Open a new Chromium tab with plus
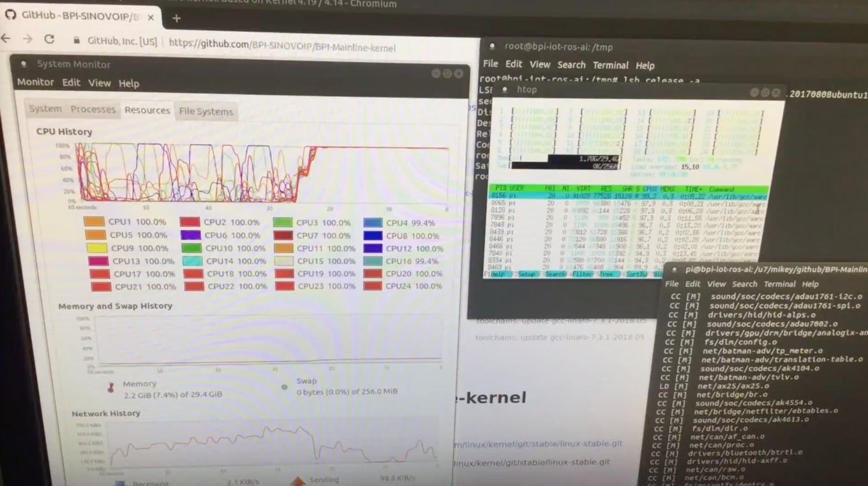The height and width of the screenshot is (486, 868). click(176, 18)
